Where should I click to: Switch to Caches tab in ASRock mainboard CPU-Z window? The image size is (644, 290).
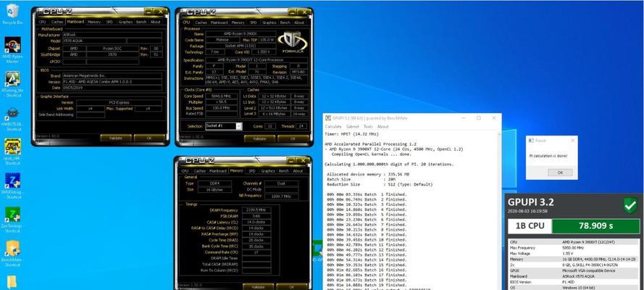(x=57, y=22)
